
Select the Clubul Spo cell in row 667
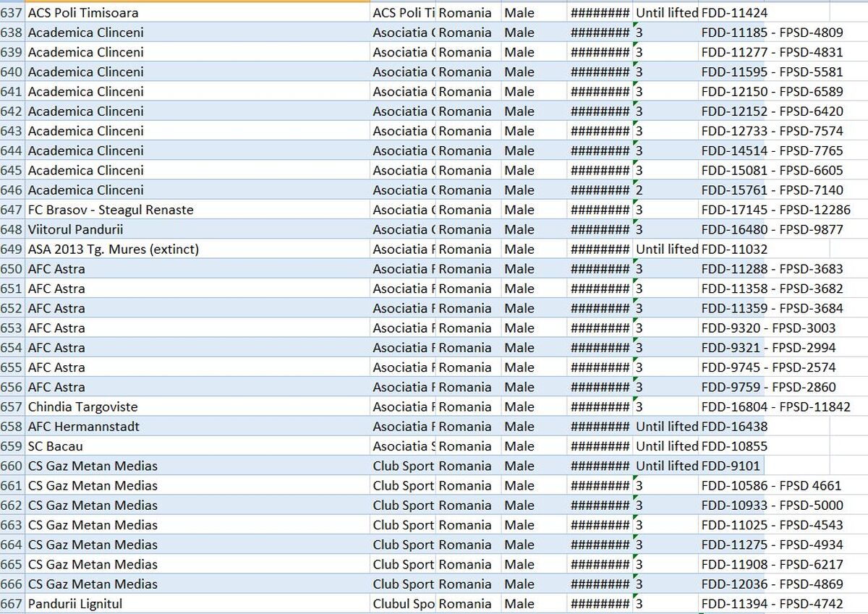(403, 603)
